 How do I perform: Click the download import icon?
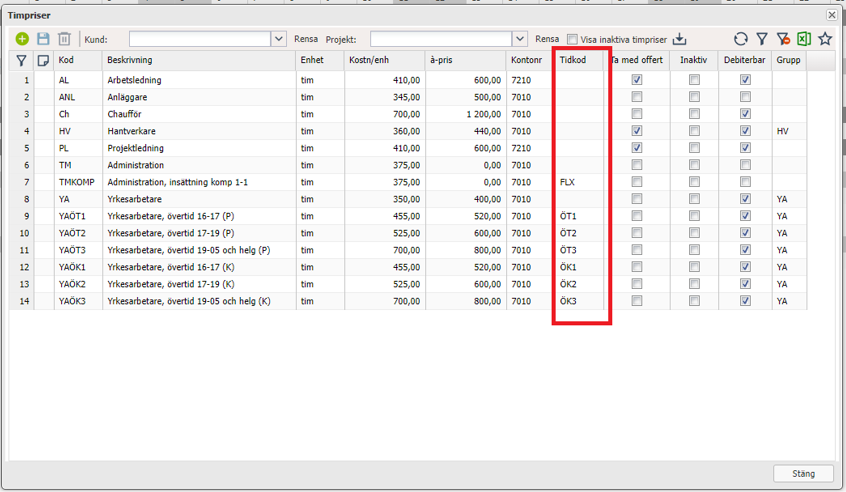(x=680, y=39)
